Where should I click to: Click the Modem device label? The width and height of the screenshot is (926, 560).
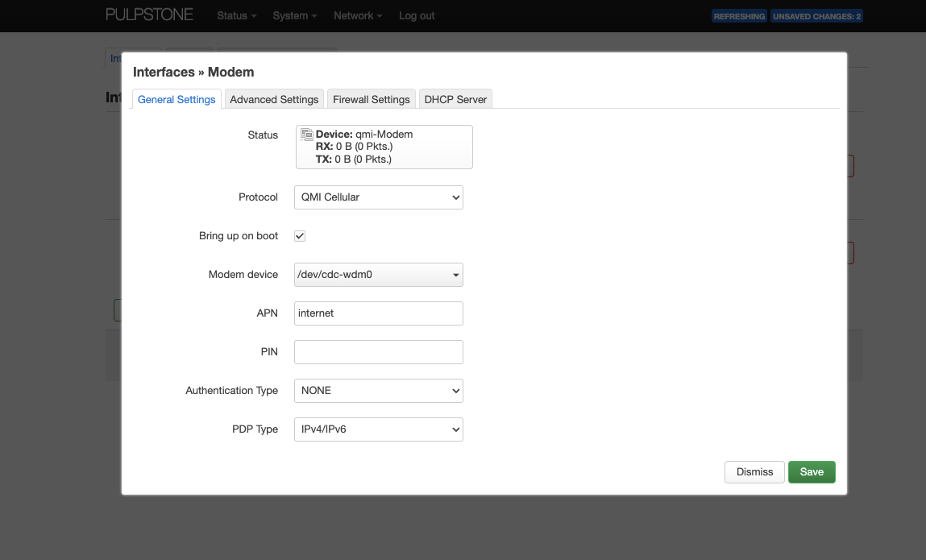pyautogui.click(x=243, y=275)
